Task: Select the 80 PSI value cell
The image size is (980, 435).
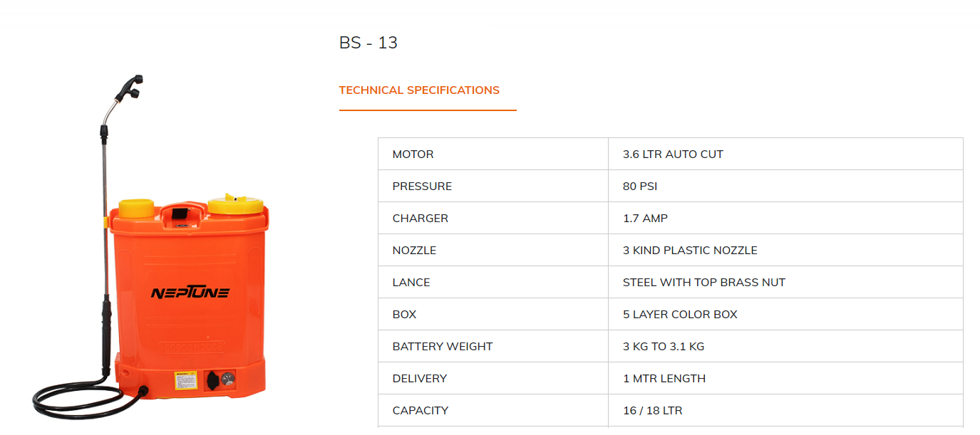Action: 640,187
